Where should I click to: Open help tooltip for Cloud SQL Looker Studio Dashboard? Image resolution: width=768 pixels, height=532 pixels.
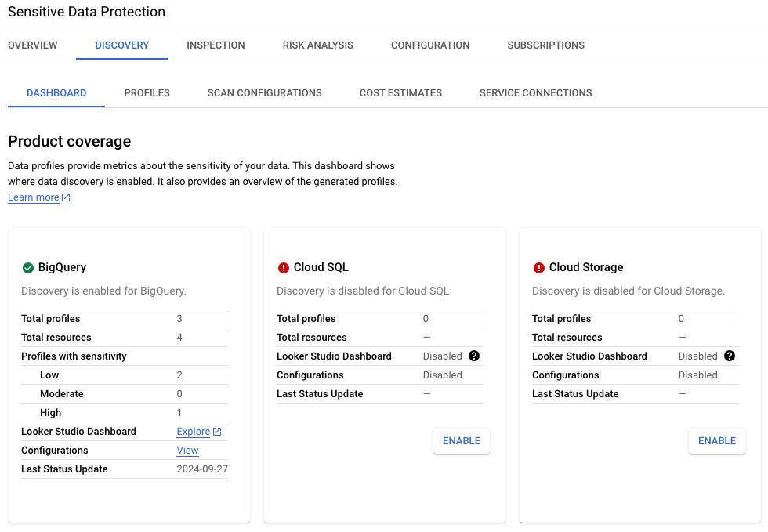(x=473, y=356)
